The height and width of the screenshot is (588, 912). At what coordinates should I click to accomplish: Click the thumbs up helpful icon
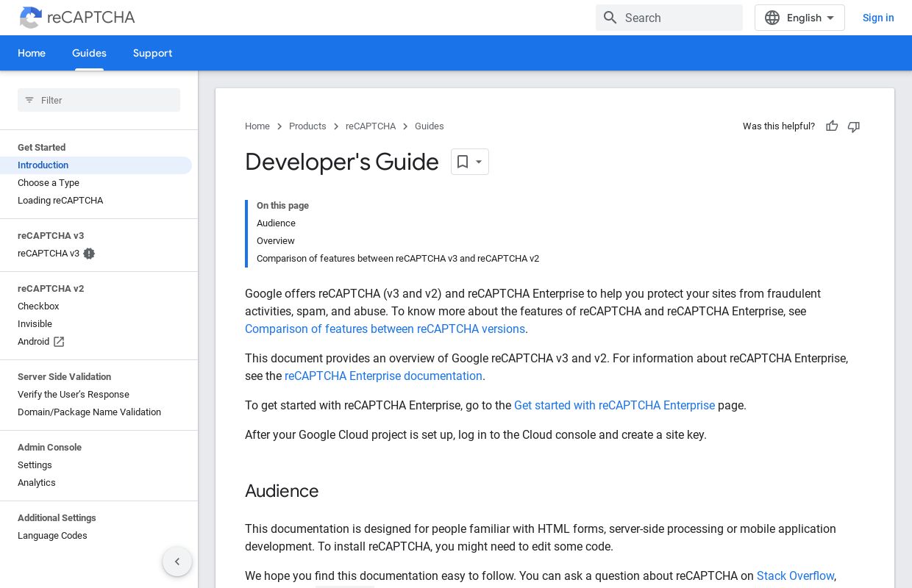point(832,126)
